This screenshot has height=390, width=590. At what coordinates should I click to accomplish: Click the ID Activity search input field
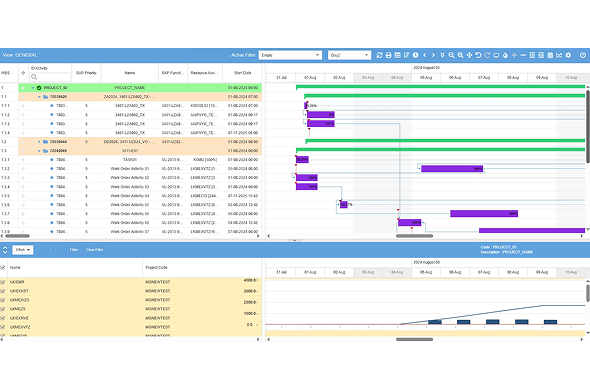pyautogui.click(x=50, y=77)
